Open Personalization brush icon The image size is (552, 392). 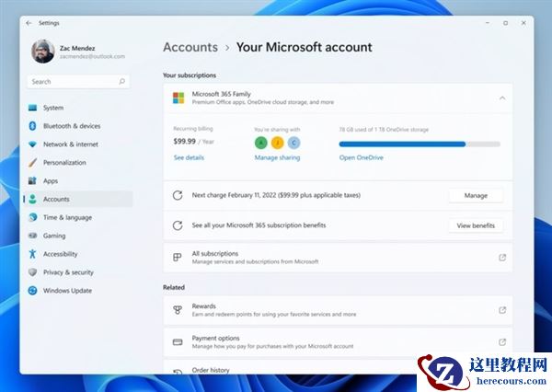[32, 163]
